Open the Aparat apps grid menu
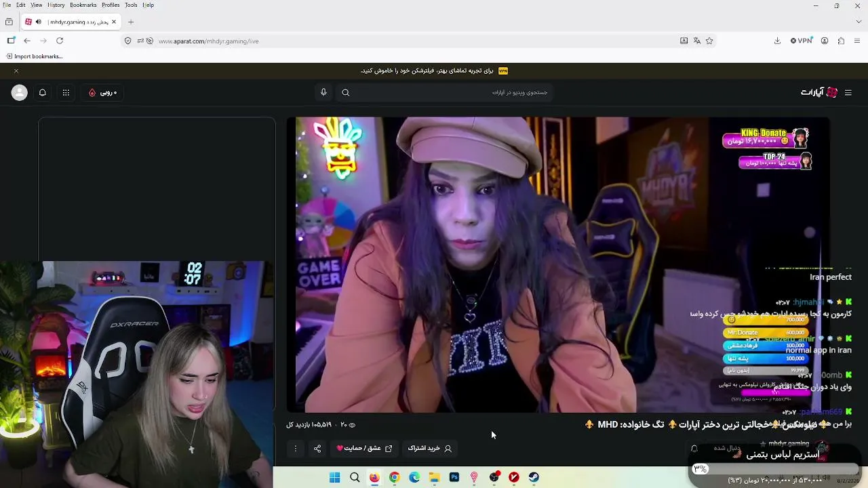The width and height of the screenshot is (868, 488). 66,93
